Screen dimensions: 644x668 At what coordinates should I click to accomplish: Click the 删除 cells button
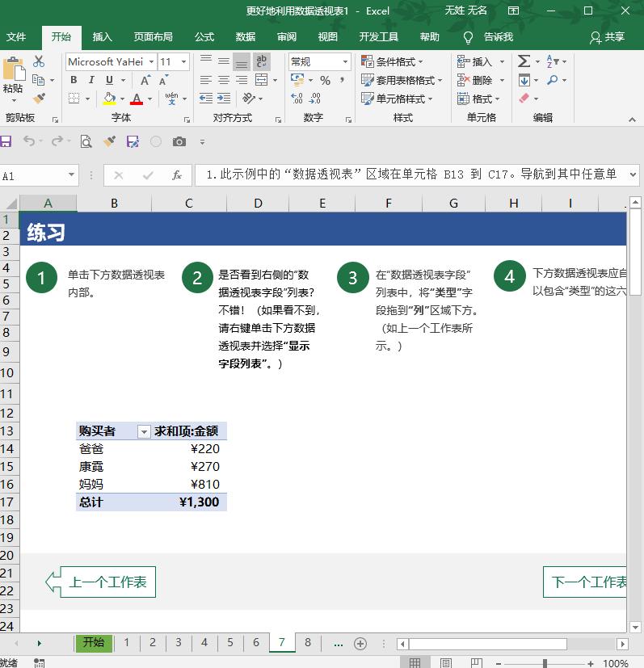475,80
